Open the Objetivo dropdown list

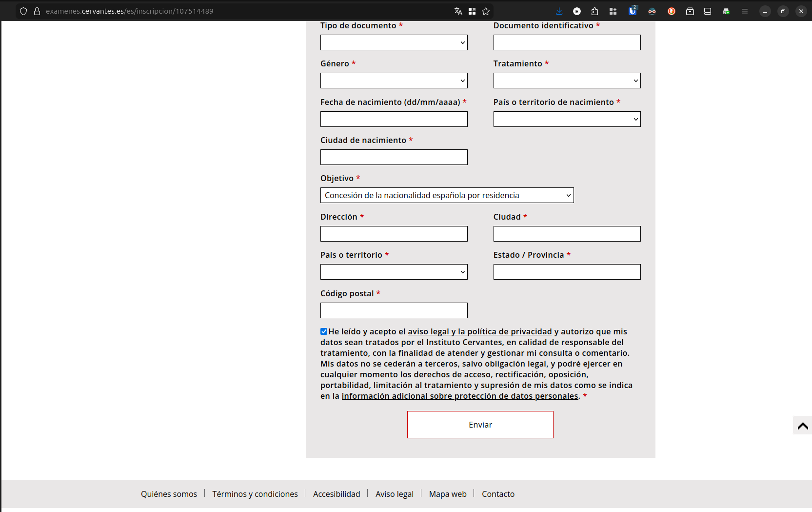(x=447, y=195)
